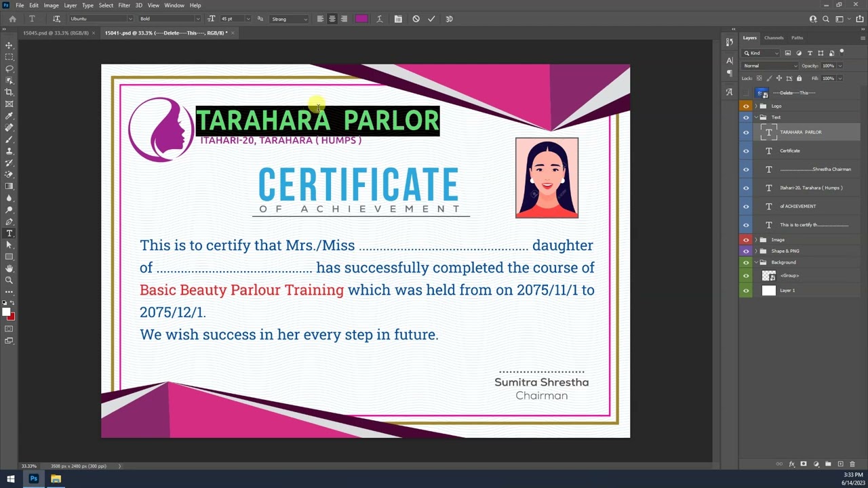Viewport: 868px width, 488px height.
Task: Expand the Logo layer group
Action: [x=756, y=106]
